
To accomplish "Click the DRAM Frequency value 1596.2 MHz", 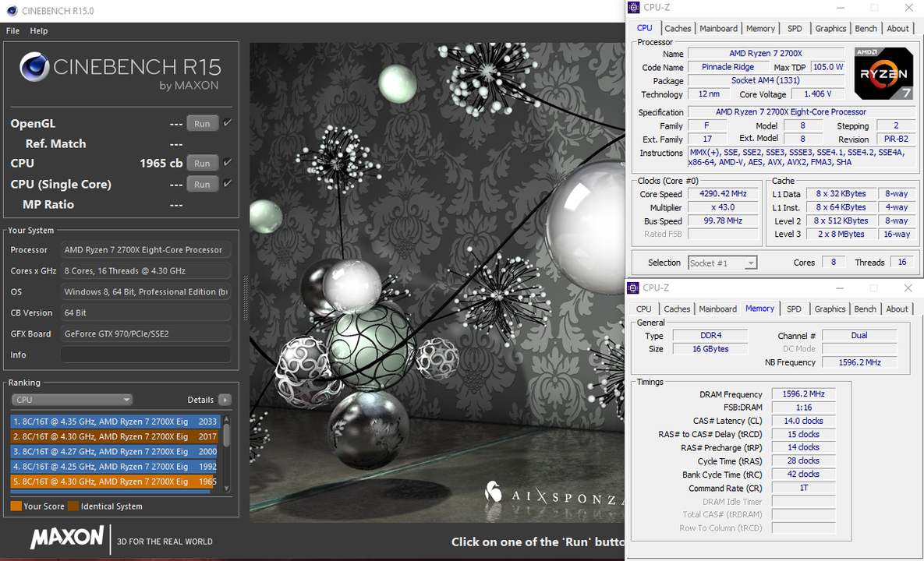I will [804, 393].
